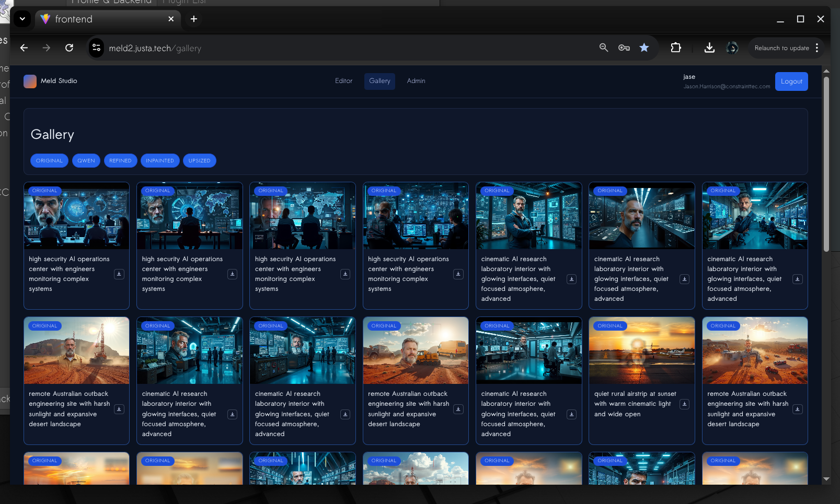Switch to the Editor tab
The width and height of the screenshot is (840, 504).
point(343,81)
